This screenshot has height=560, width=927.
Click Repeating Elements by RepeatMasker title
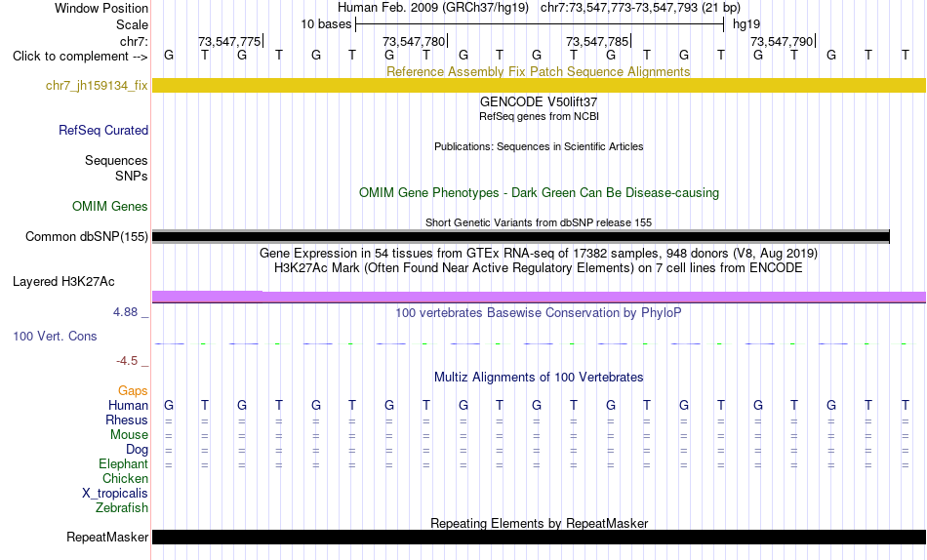point(539,523)
